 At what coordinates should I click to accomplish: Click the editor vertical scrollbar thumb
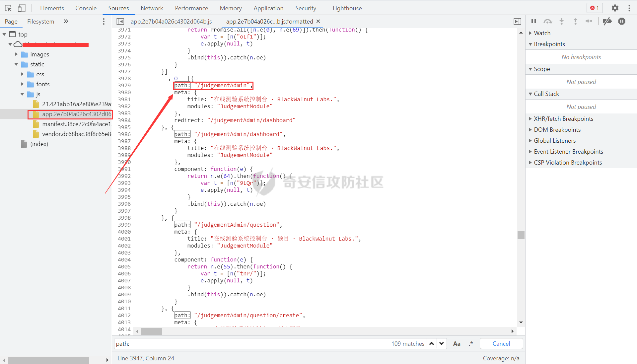click(521, 235)
